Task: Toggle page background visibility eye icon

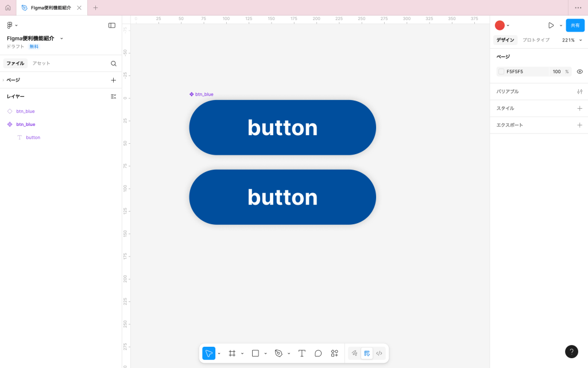Action: pos(579,72)
